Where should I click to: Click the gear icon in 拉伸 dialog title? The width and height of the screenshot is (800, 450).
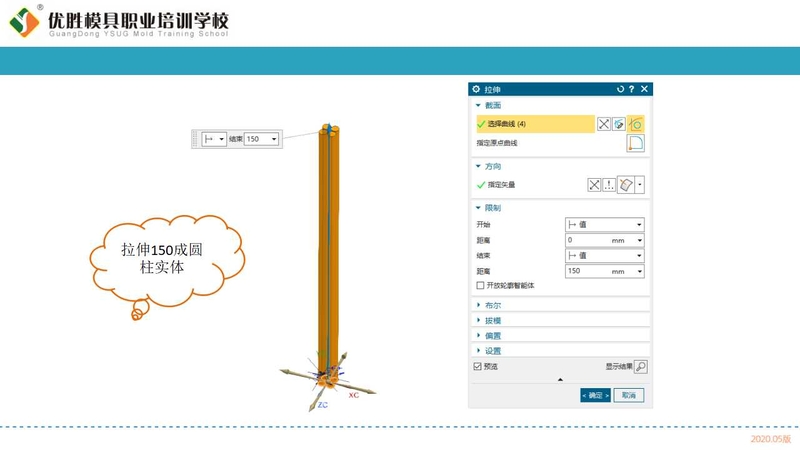(x=476, y=89)
